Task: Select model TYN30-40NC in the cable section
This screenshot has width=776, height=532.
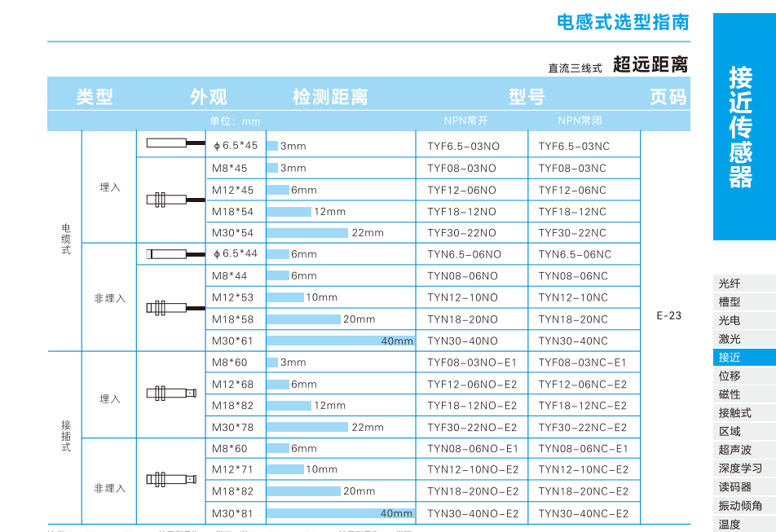Action: click(573, 341)
